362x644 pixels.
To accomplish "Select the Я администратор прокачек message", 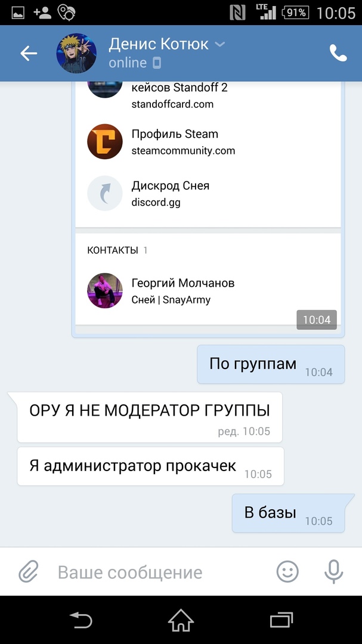I will click(150, 466).
